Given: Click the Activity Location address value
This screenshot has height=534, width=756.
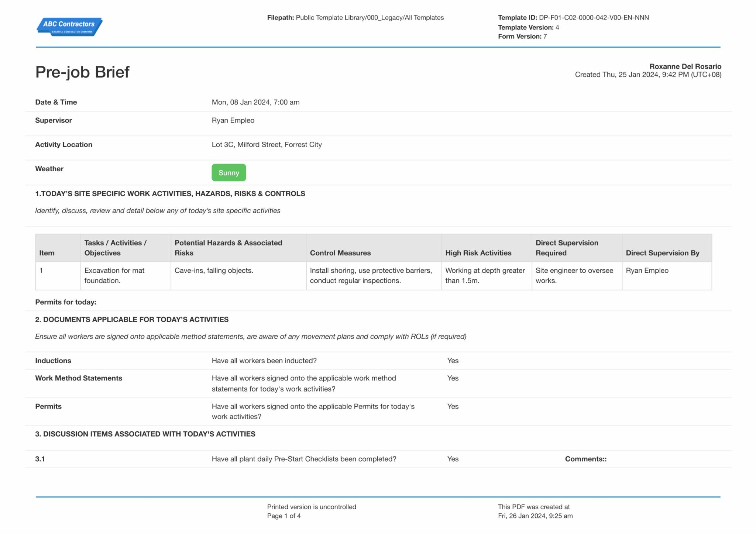Looking at the screenshot, I should click(x=267, y=145).
